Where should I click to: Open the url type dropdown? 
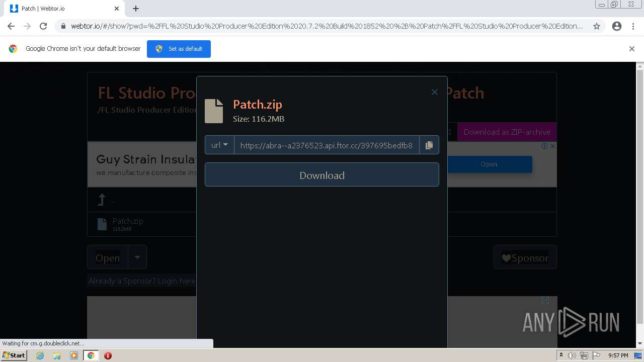pos(219,145)
